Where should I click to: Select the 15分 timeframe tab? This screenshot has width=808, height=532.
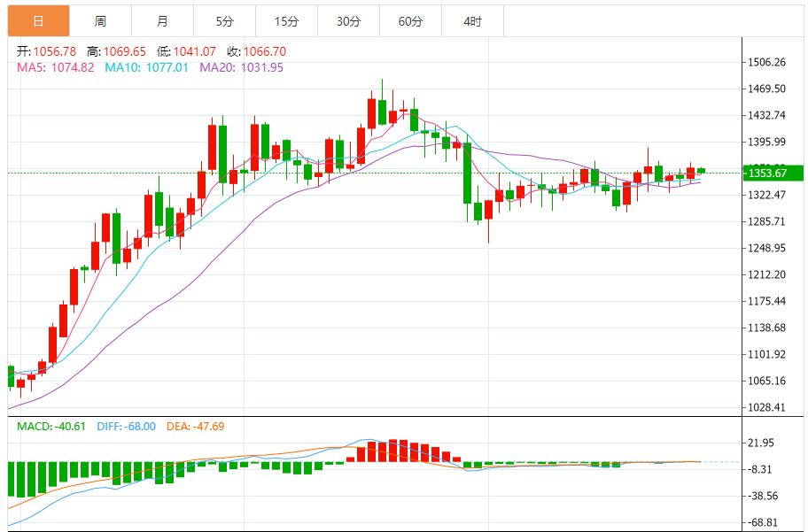point(286,20)
